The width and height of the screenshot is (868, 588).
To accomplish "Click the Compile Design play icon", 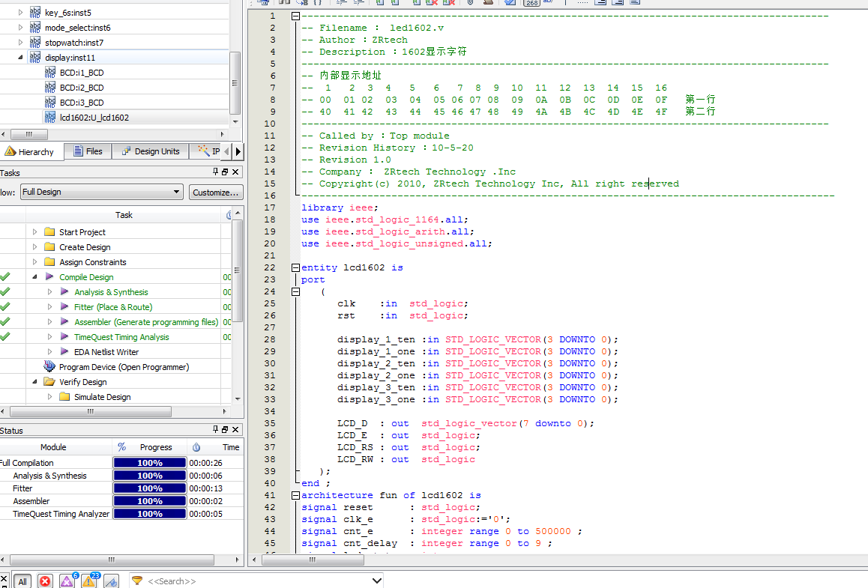I will 49,276.
